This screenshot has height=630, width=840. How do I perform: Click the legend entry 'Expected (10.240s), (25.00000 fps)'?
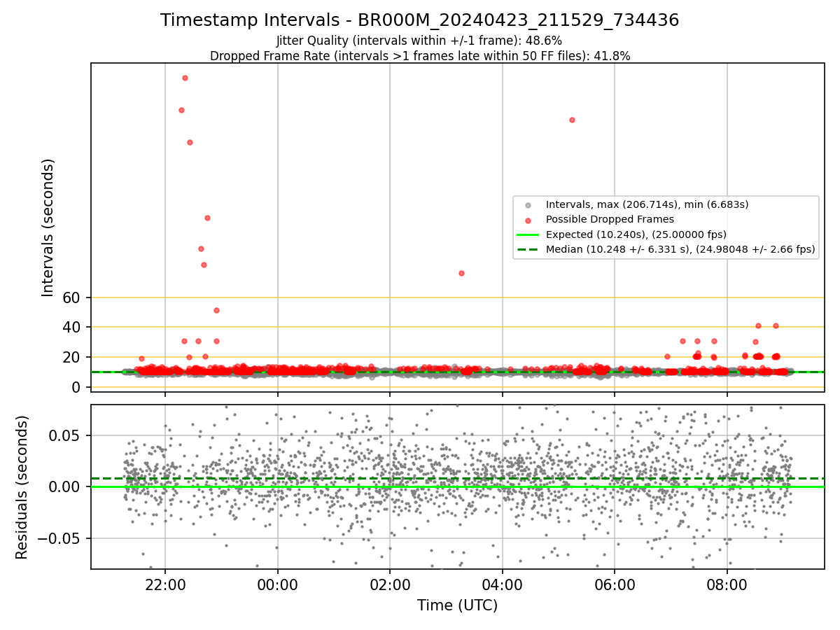pyautogui.click(x=636, y=234)
